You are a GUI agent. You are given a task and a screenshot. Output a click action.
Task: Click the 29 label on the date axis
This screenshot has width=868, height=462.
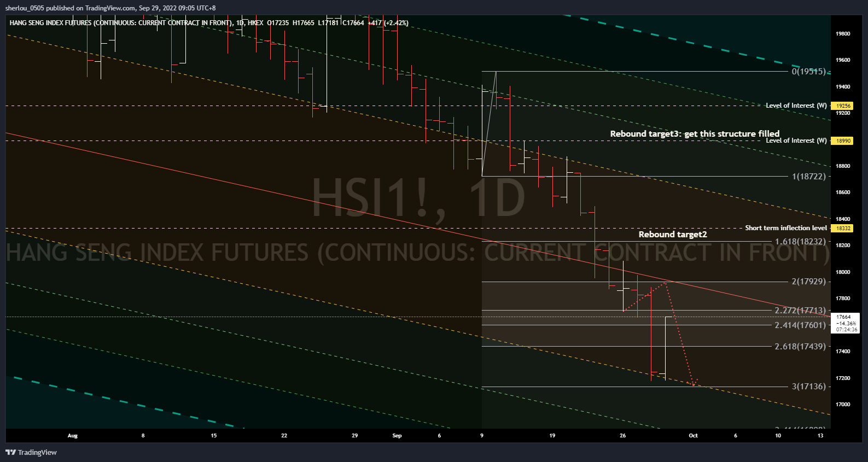click(355, 436)
